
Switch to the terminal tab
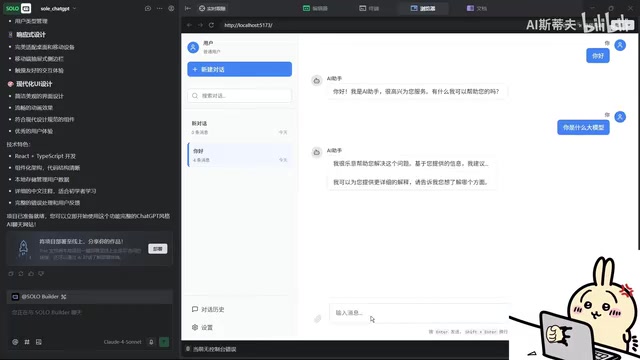[x=369, y=8]
